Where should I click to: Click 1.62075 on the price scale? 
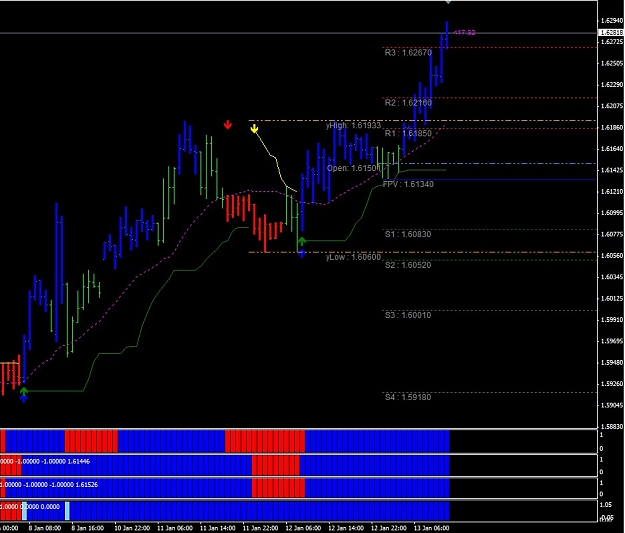click(611, 106)
